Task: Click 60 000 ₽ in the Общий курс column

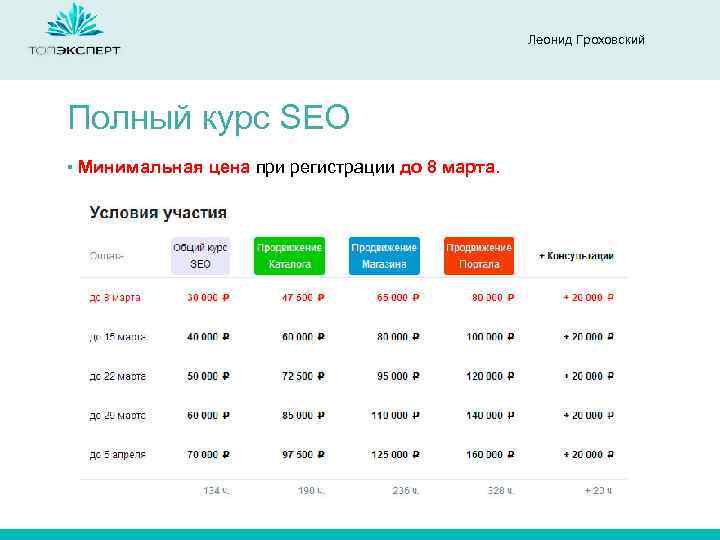Action: point(208,416)
